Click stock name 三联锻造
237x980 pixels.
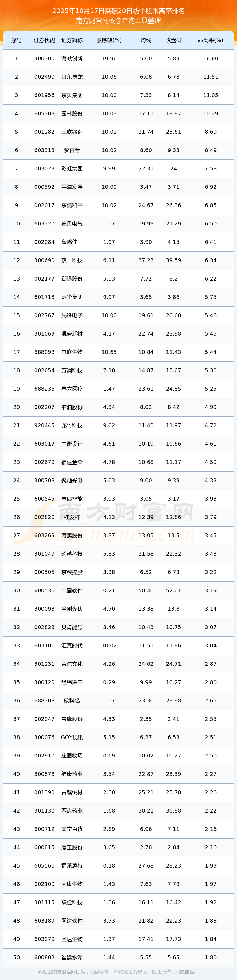(72, 132)
